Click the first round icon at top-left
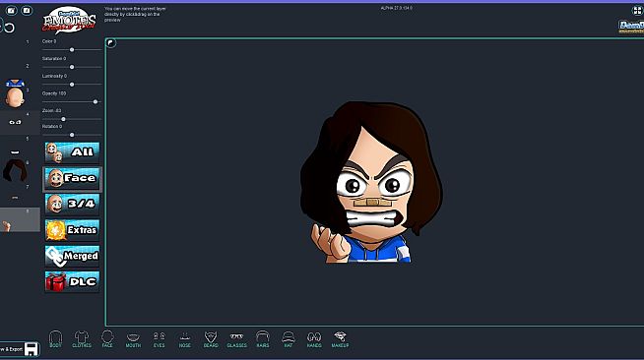The image size is (644, 360). point(11,11)
